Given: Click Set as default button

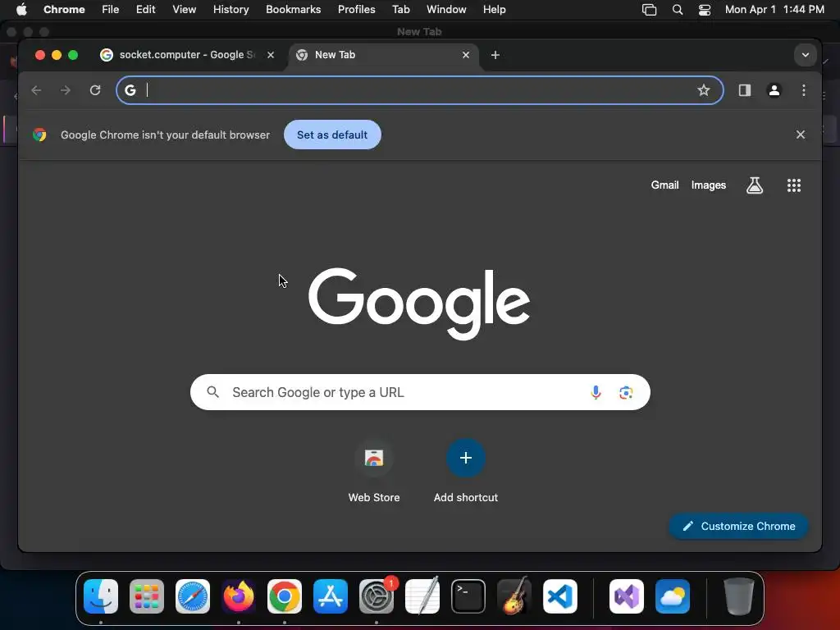Looking at the screenshot, I should (332, 135).
